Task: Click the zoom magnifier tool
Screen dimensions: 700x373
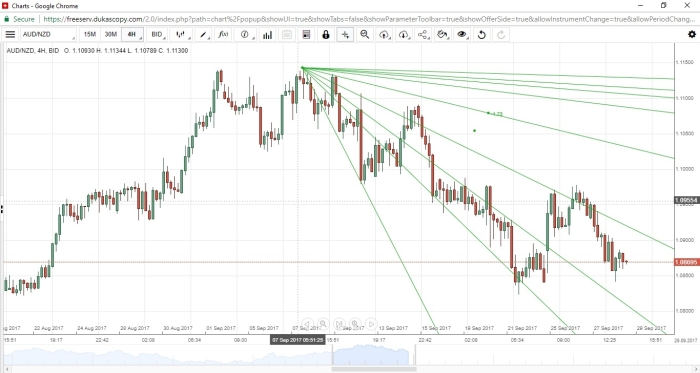Action: [x=365, y=34]
